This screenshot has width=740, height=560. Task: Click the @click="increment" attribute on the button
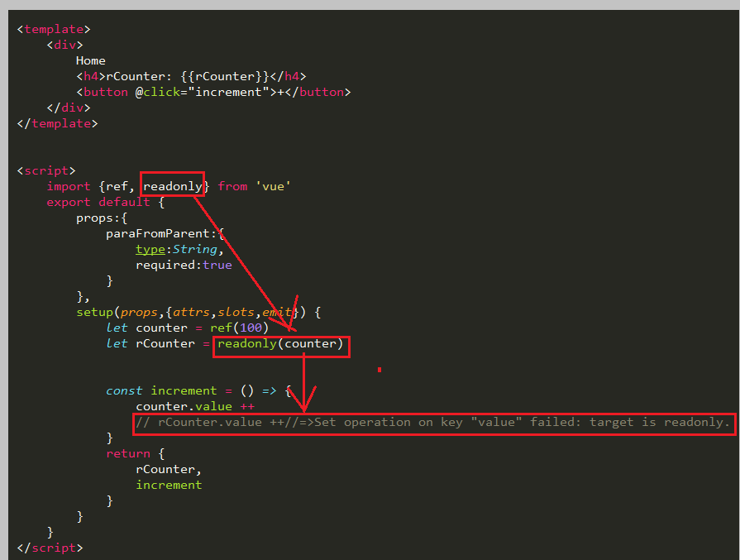click(203, 92)
